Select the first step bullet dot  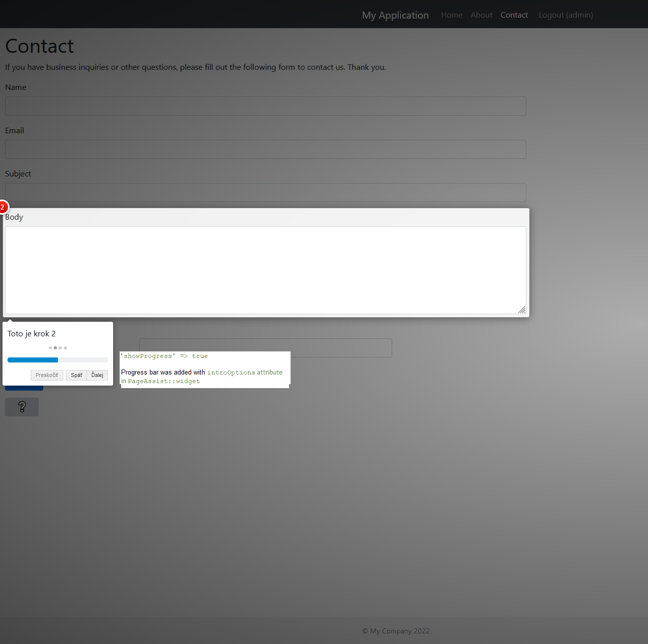50,348
